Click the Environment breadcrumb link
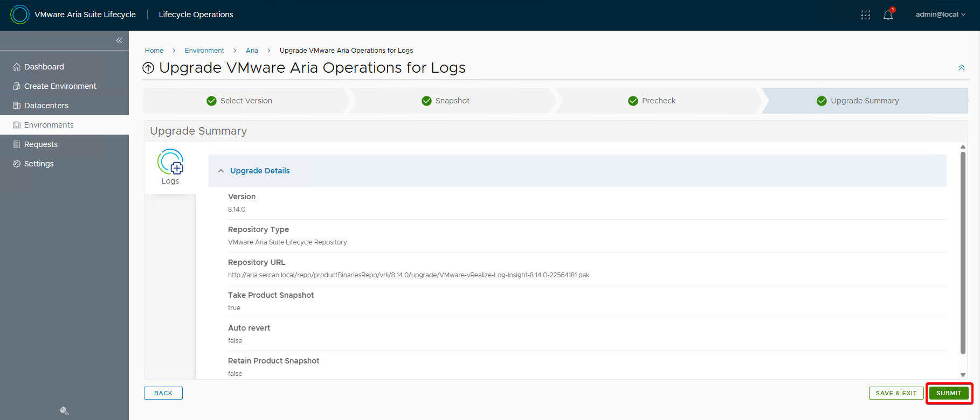 (x=204, y=51)
